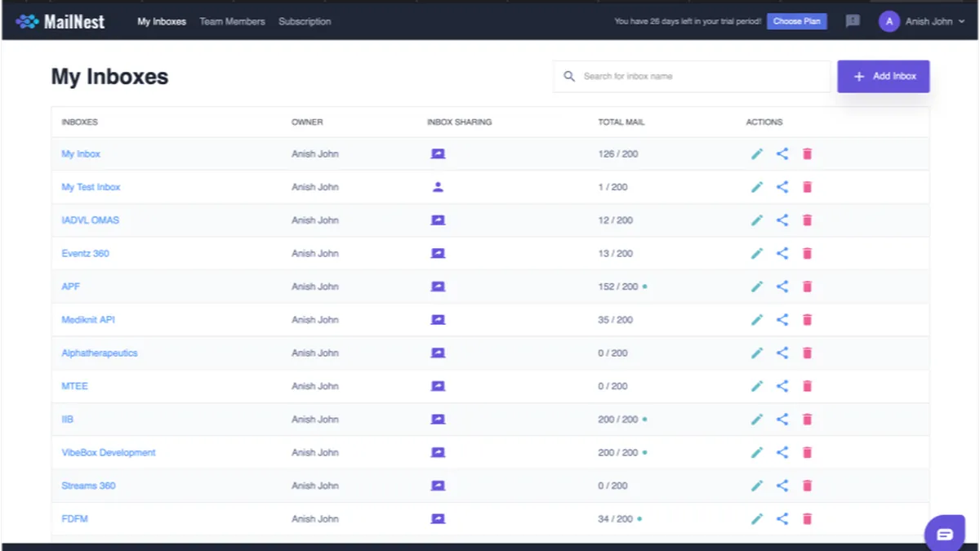Open the Alphatherapeutics inbox link
Image resolution: width=980 pixels, height=551 pixels.
tap(100, 353)
